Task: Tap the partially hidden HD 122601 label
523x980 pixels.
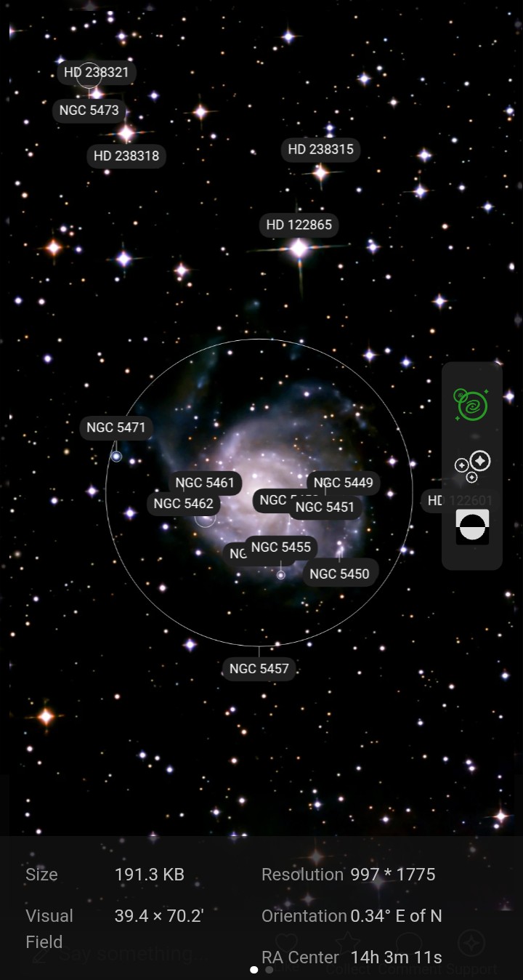Action: click(434, 501)
